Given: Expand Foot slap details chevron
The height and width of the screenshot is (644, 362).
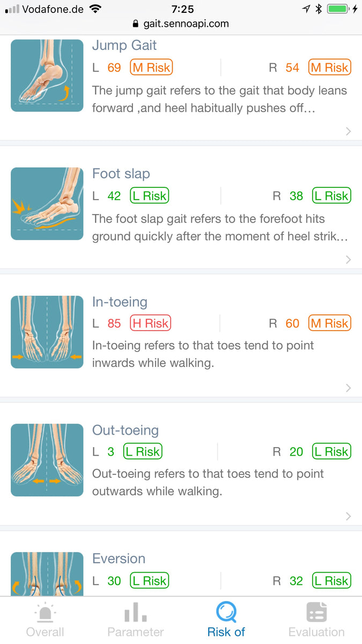Looking at the screenshot, I should click(349, 260).
